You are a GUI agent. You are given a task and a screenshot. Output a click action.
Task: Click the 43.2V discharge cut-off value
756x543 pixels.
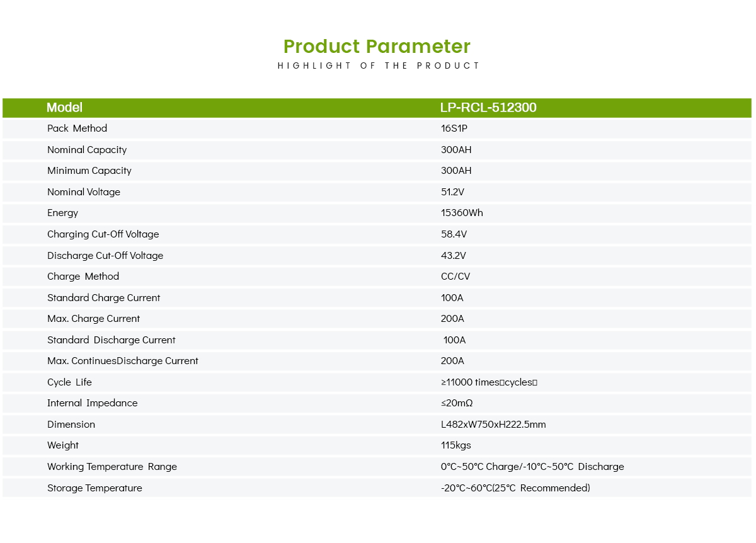click(x=454, y=256)
